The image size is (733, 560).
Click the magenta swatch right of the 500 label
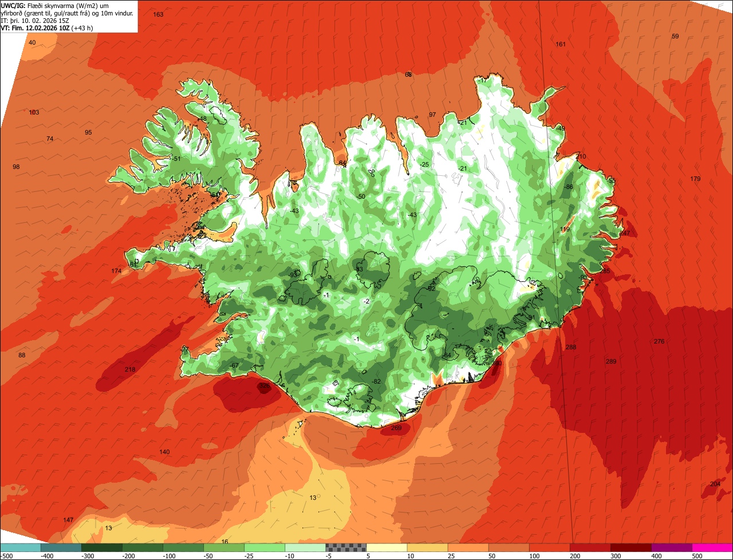(x=712, y=547)
